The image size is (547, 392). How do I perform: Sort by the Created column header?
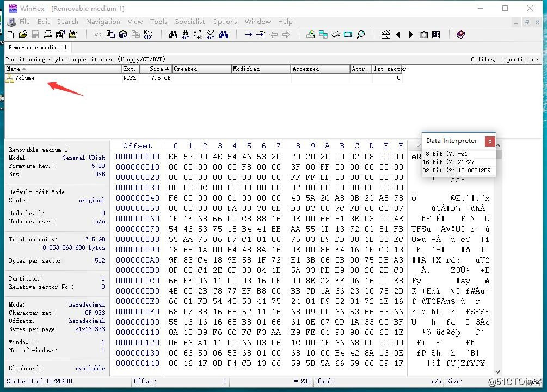click(x=201, y=69)
